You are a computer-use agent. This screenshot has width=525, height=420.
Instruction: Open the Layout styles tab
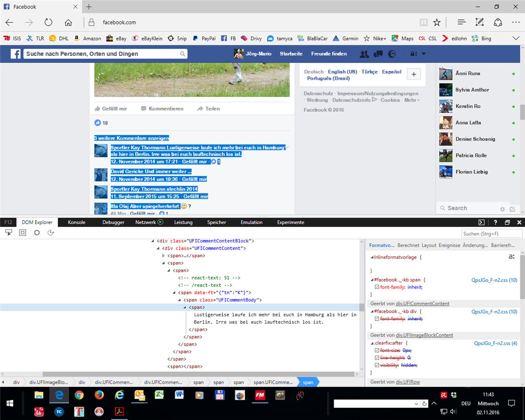(x=429, y=246)
